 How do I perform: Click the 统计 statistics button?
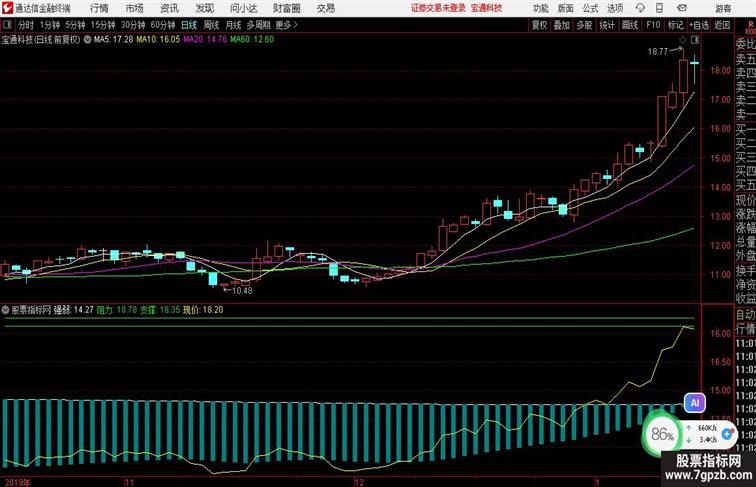[607, 25]
